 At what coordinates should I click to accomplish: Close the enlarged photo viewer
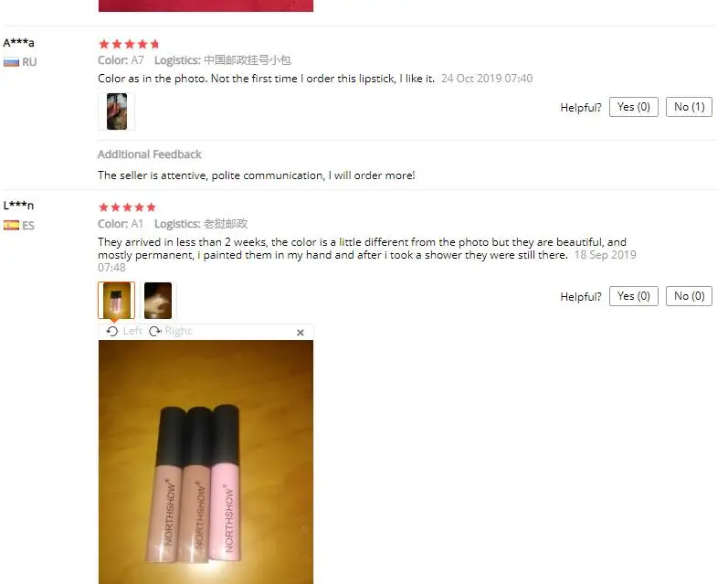click(301, 333)
